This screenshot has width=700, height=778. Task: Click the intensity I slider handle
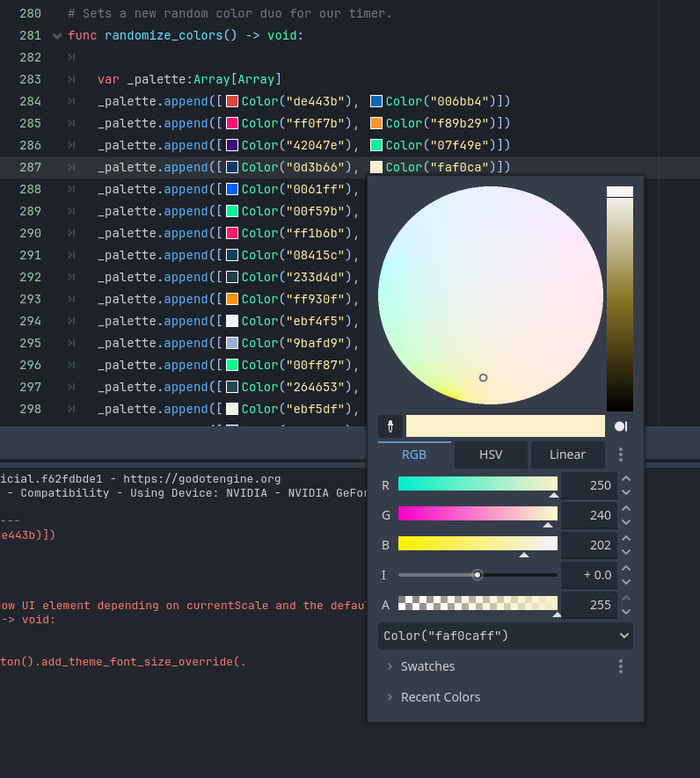[x=478, y=575]
